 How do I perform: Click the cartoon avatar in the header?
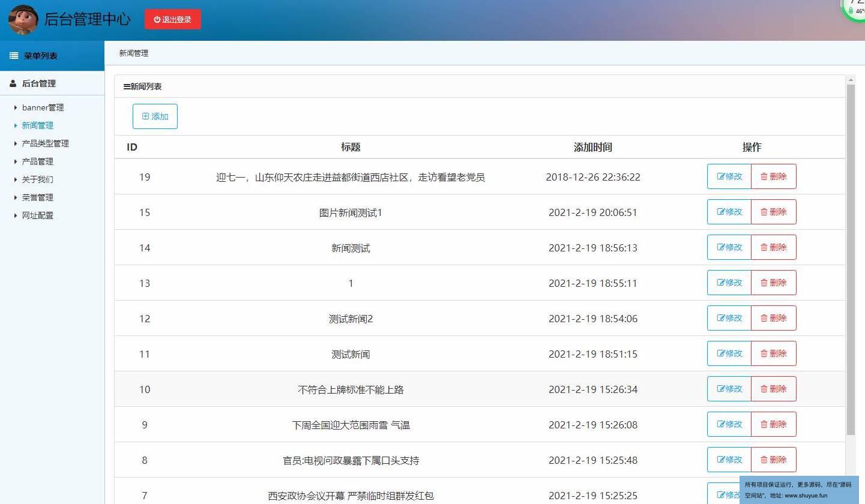[23, 20]
